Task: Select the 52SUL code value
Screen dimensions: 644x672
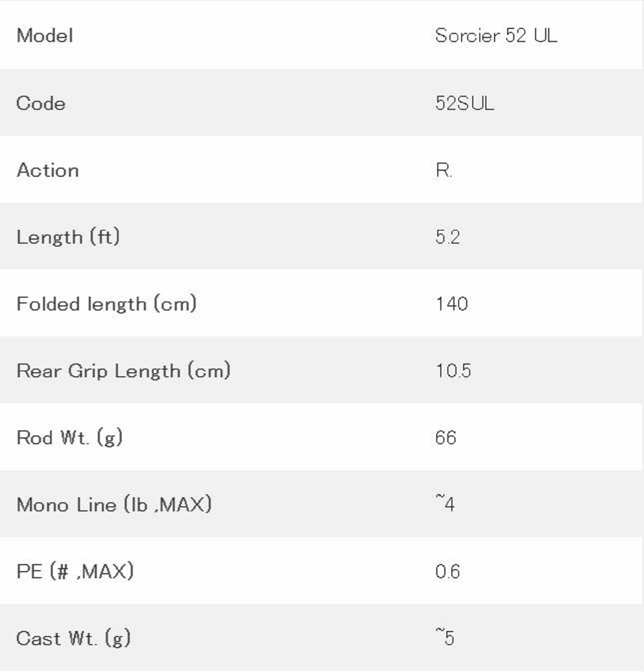Action: tap(465, 103)
